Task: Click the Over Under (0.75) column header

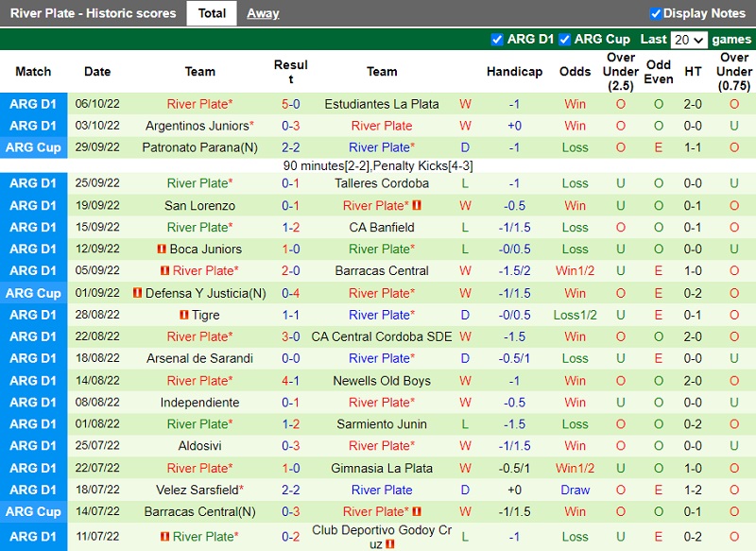Action: [734, 71]
